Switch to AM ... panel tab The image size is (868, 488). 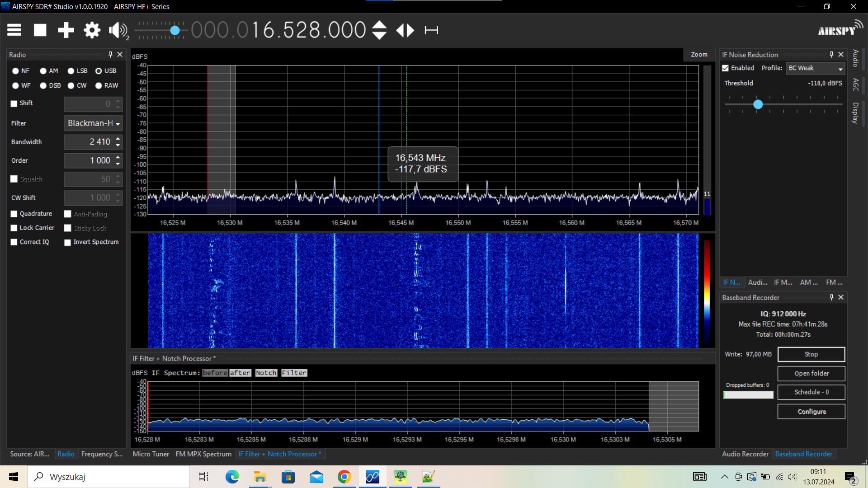pyautogui.click(x=809, y=282)
